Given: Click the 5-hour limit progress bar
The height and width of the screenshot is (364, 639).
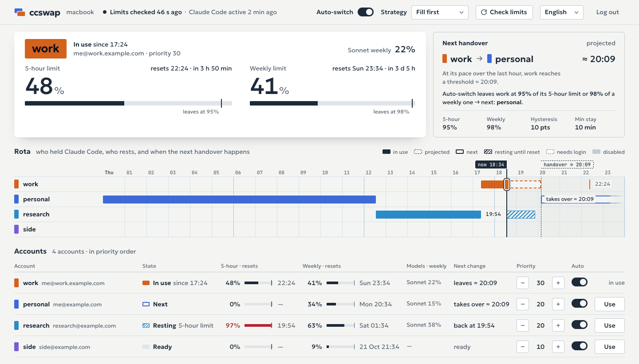Looking at the screenshot, I should [x=128, y=103].
